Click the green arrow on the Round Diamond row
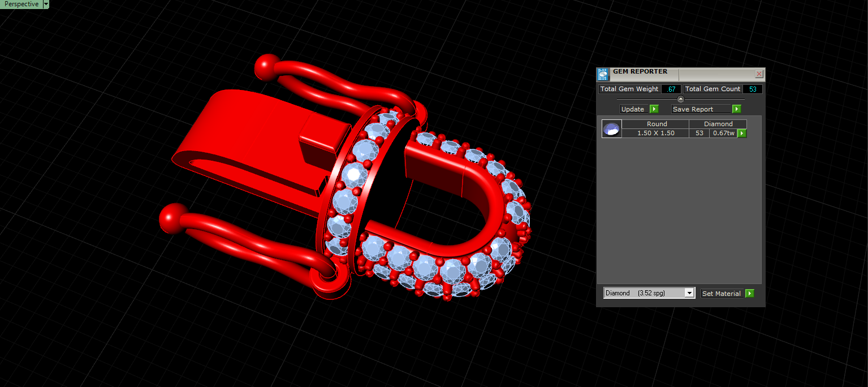 742,134
